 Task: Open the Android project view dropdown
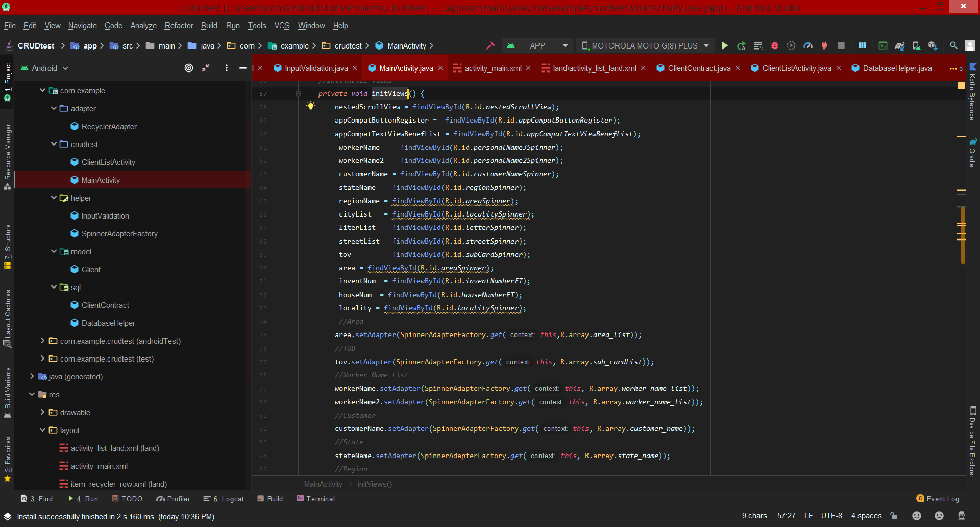(44, 68)
